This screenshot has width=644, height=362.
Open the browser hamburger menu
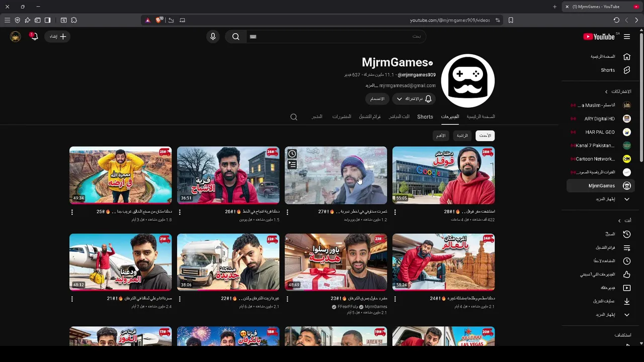click(x=7, y=20)
